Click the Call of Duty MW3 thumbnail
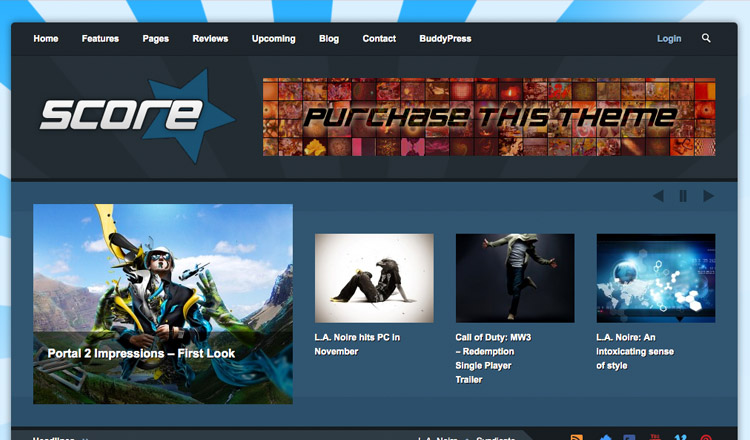The height and width of the screenshot is (440, 750). 515,278
